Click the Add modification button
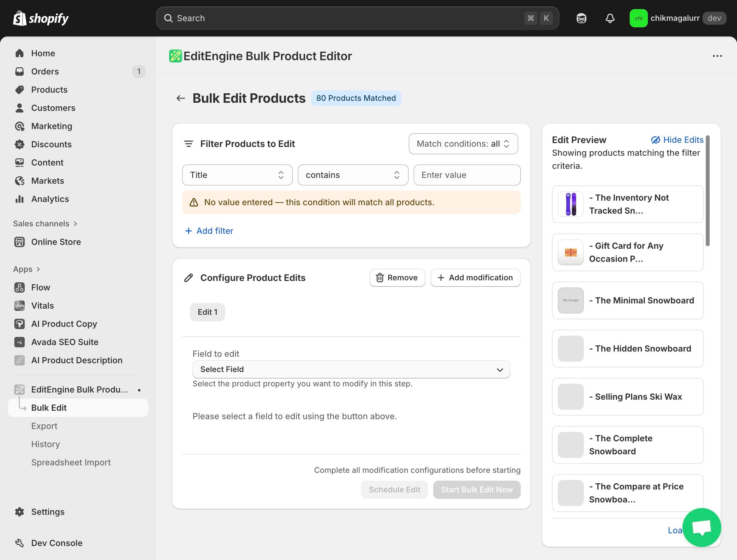Image resolution: width=737 pixels, height=560 pixels. click(x=475, y=278)
